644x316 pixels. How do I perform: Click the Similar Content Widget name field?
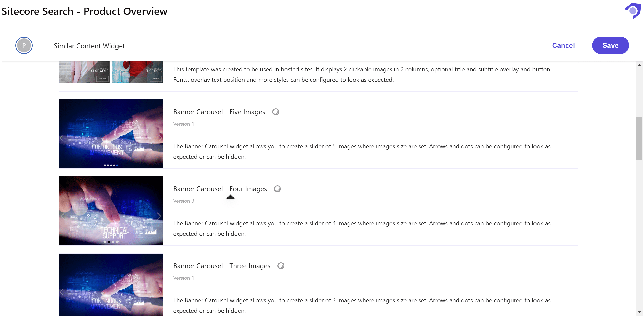point(89,46)
